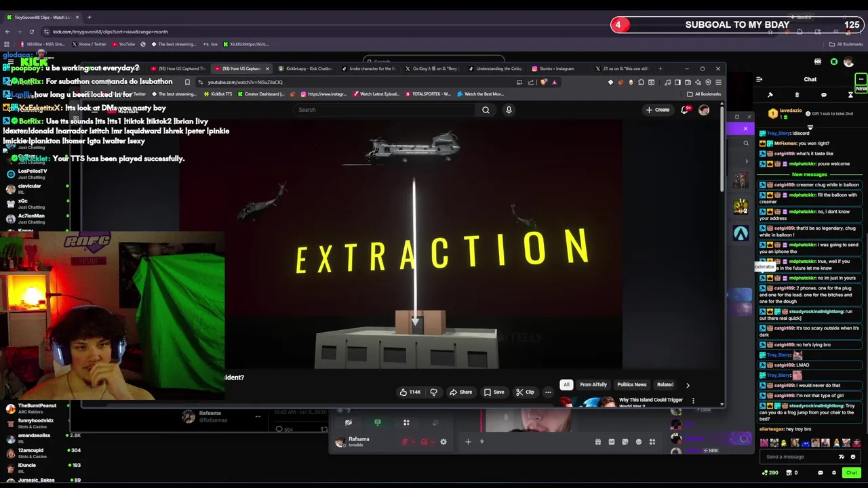
Task: Open Watch Latest Episodes bookmark
Action: 376,94
